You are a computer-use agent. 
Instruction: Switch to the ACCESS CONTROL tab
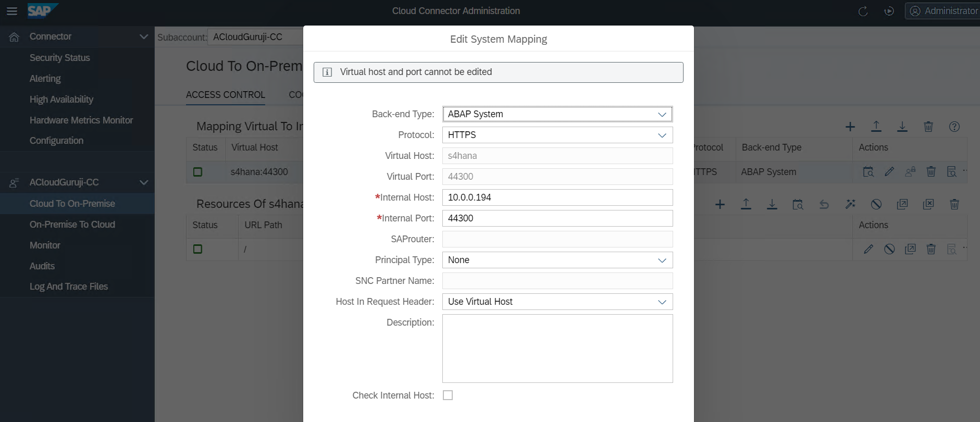[x=225, y=95]
